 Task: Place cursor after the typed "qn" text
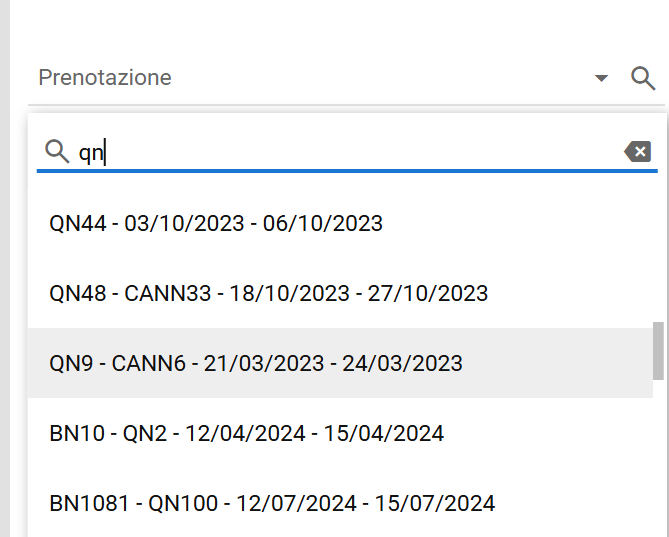tap(105, 152)
